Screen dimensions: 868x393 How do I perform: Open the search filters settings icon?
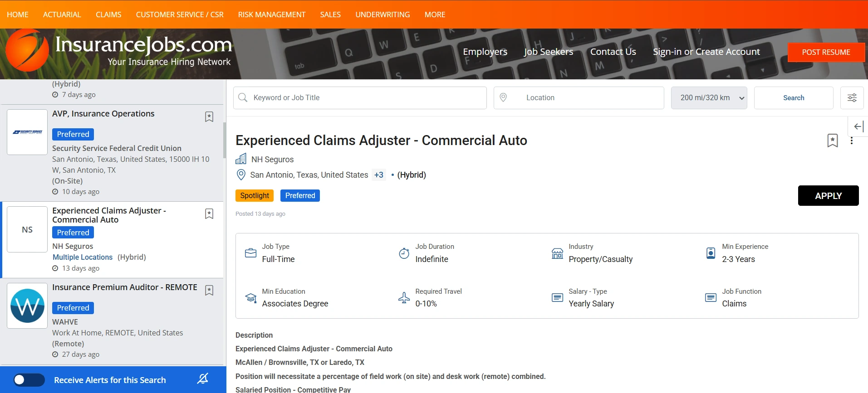[852, 98]
